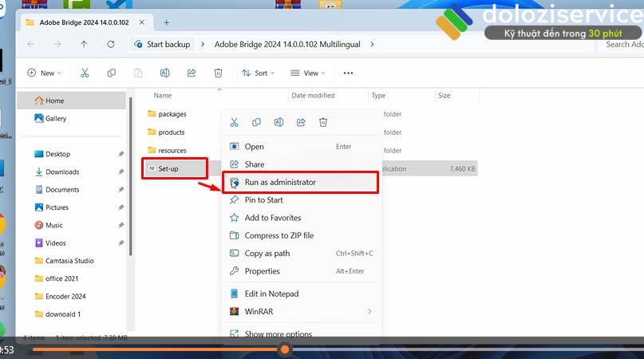Select Properties from context menu

(x=262, y=271)
